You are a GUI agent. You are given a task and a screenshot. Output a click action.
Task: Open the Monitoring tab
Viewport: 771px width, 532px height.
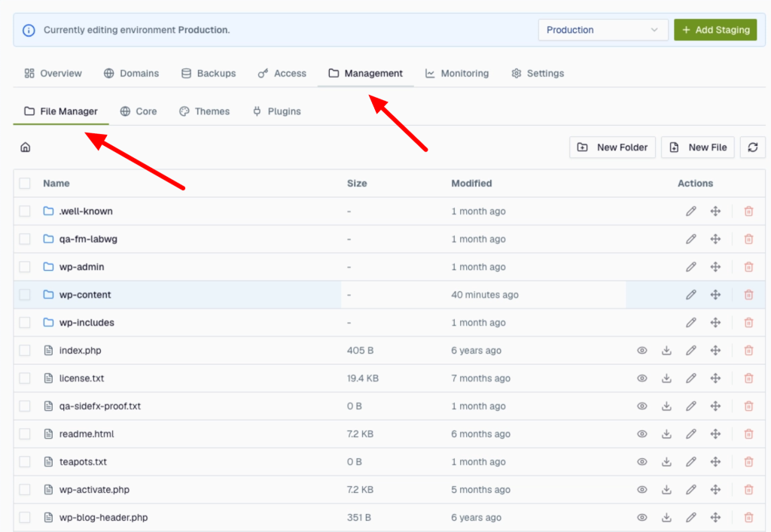point(457,73)
